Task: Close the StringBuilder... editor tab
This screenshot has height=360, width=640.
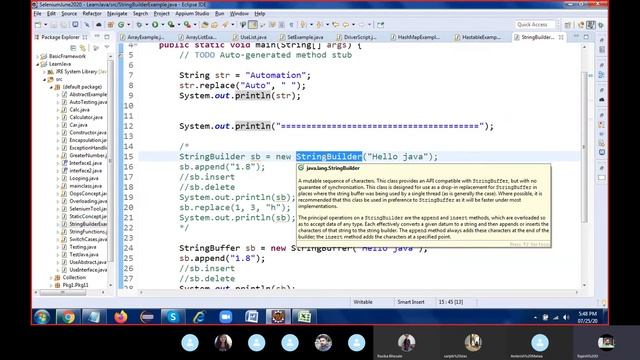Action: [561, 37]
